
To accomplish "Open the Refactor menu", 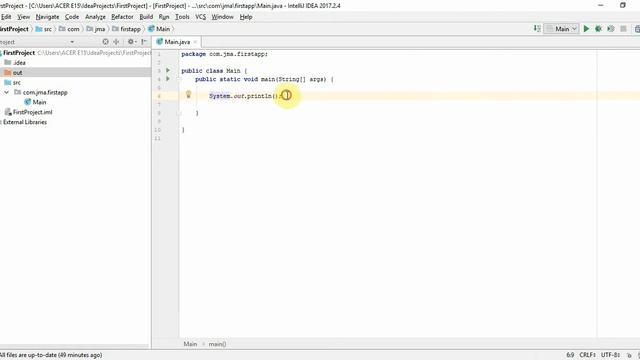I will pos(122,17).
